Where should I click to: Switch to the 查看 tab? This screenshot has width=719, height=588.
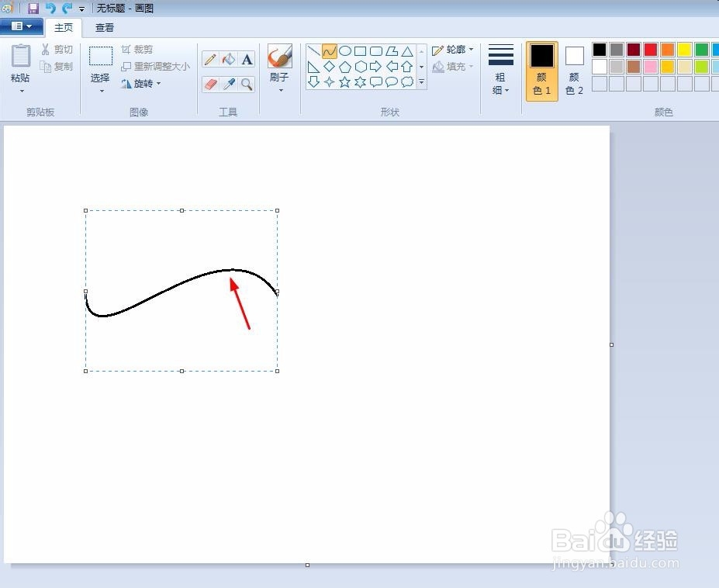[x=105, y=27]
